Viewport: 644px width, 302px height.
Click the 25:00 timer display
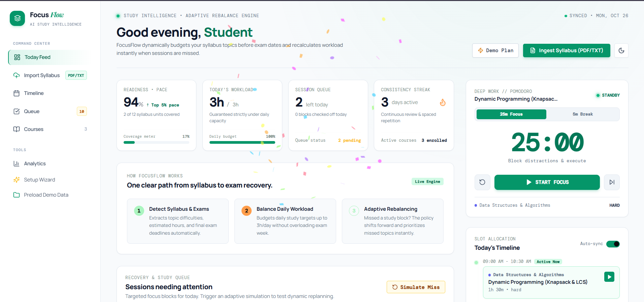pyautogui.click(x=547, y=142)
